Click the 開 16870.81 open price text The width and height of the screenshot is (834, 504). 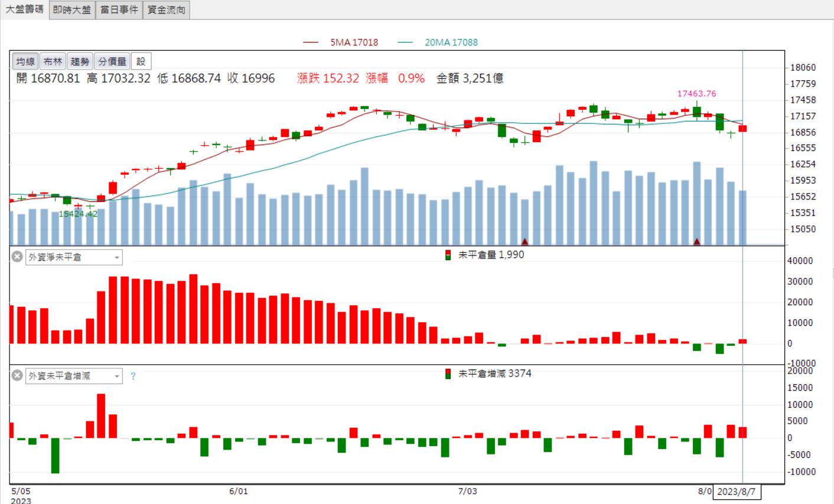point(47,78)
